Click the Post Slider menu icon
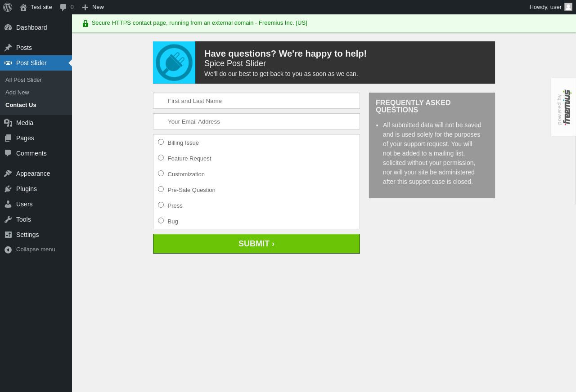 coord(8,63)
